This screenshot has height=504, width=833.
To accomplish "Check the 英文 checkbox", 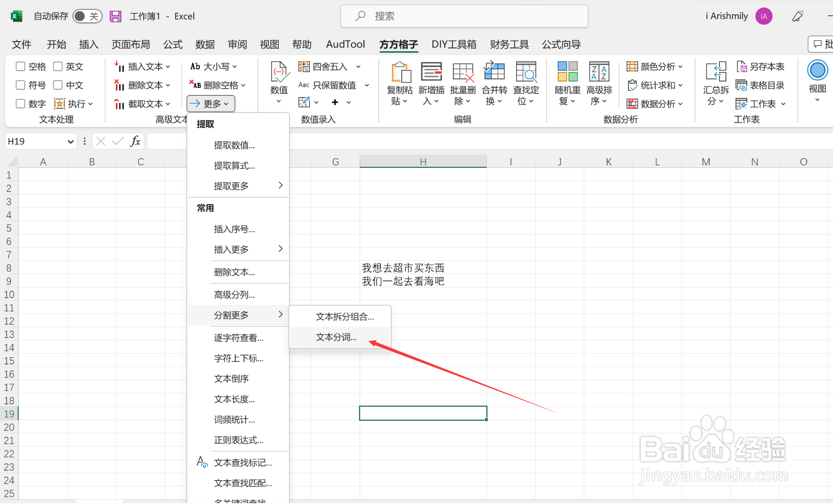I will 58,66.
